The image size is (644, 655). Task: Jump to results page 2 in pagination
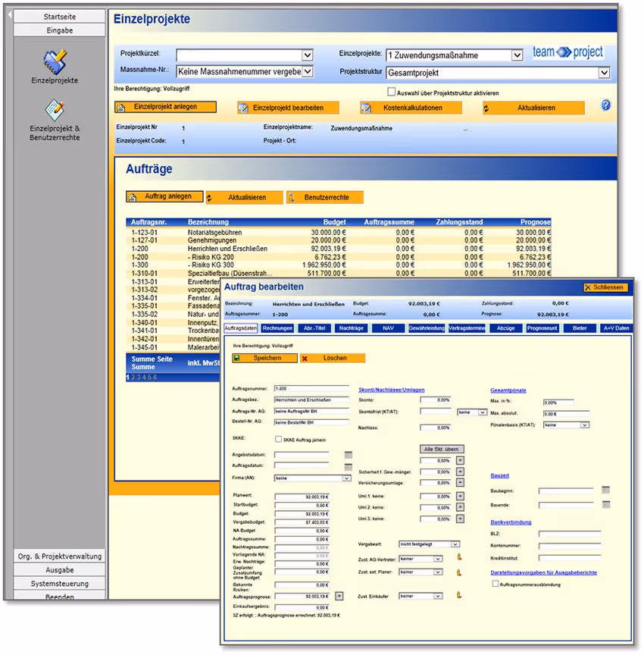click(x=133, y=377)
